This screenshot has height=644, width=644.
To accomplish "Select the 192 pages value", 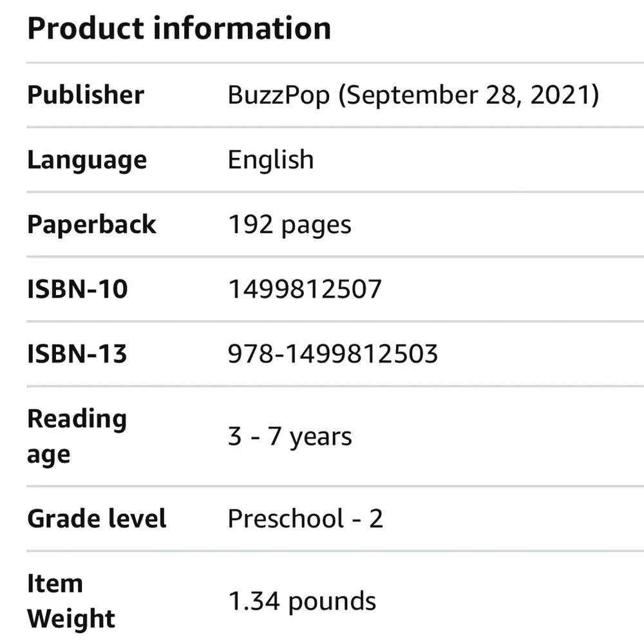I will (290, 225).
